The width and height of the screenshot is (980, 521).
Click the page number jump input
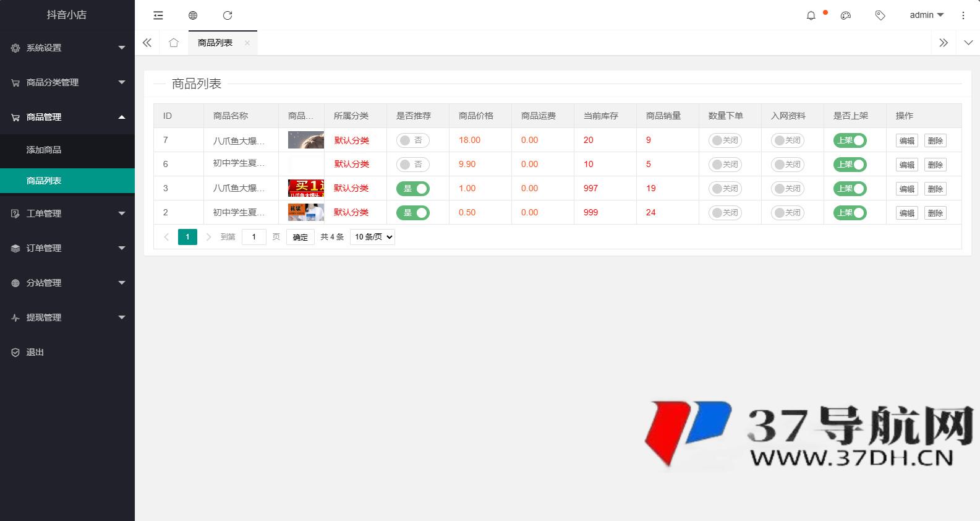click(x=254, y=237)
